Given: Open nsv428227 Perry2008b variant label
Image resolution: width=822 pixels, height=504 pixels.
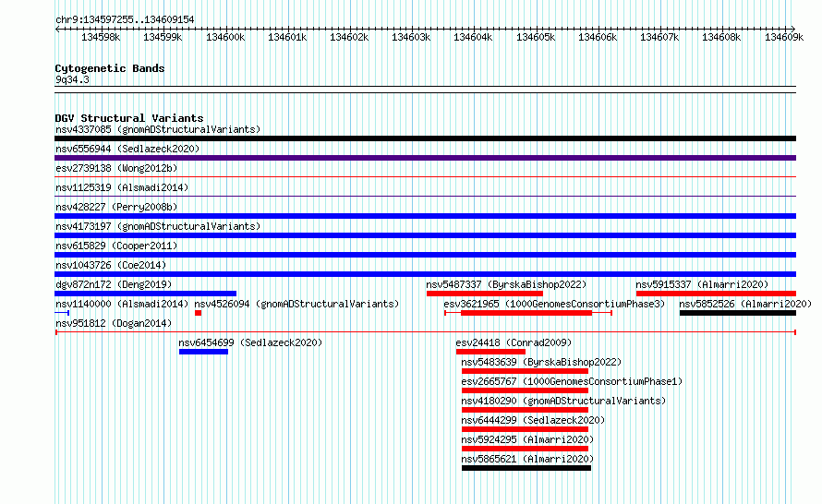Looking at the screenshot, I should (x=116, y=207).
